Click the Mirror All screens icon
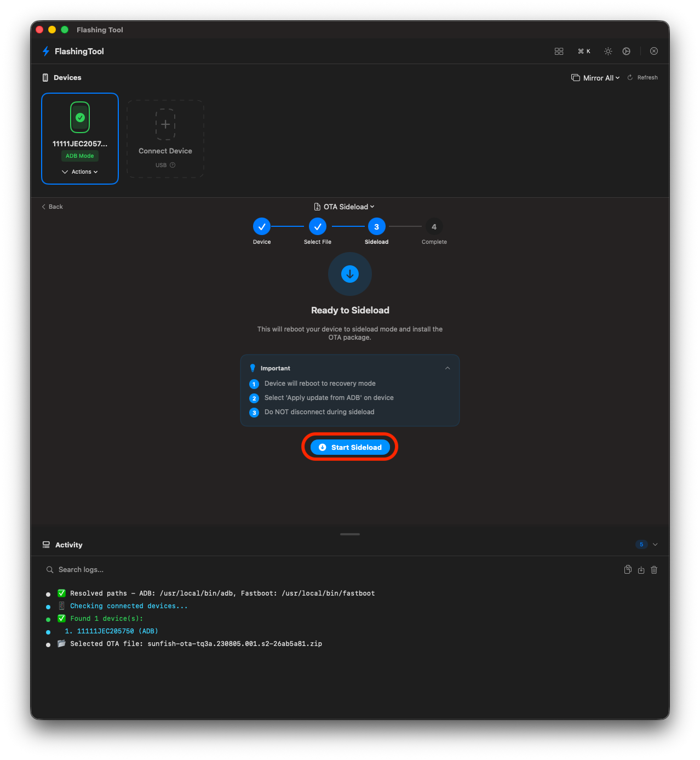Image resolution: width=700 pixels, height=760 pixels. pyautogui.click(x=575, y=78)
